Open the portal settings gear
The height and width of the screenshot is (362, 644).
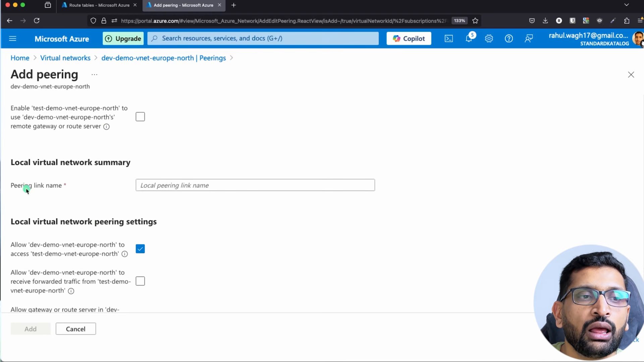click(489, 39)
